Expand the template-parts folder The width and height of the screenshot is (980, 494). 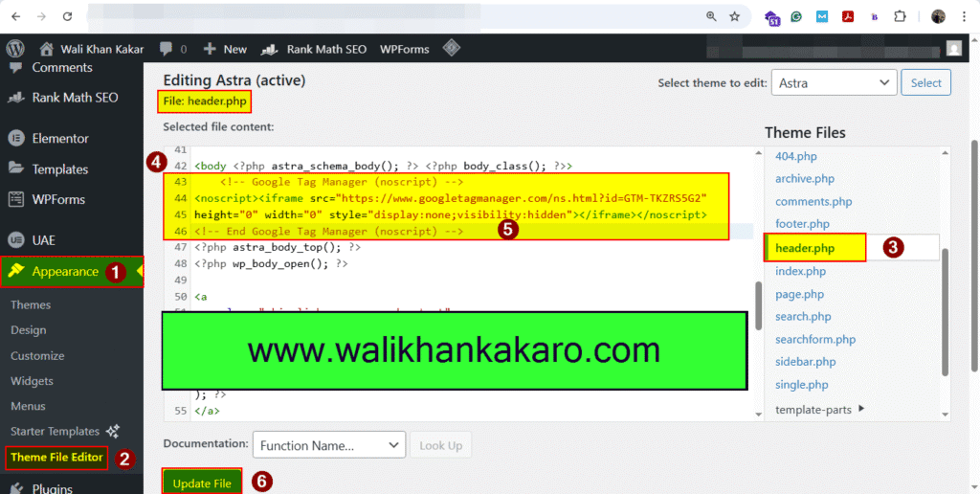pos(820,410)
